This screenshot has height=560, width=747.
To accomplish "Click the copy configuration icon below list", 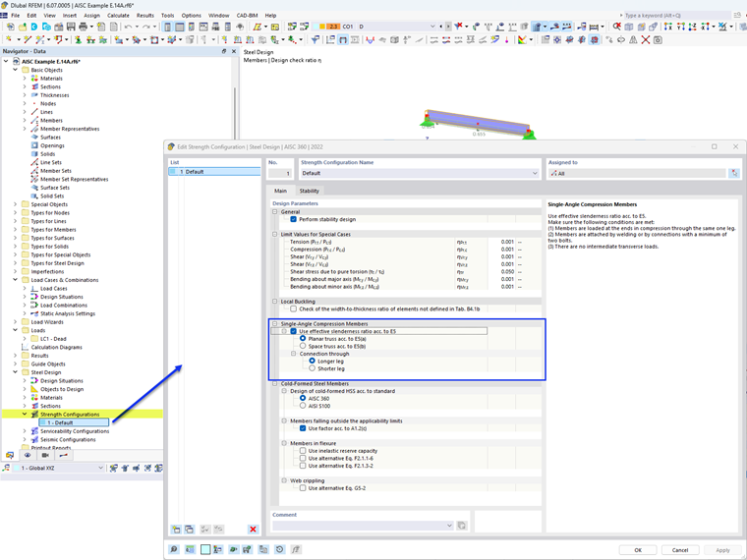I will point(189,529).
